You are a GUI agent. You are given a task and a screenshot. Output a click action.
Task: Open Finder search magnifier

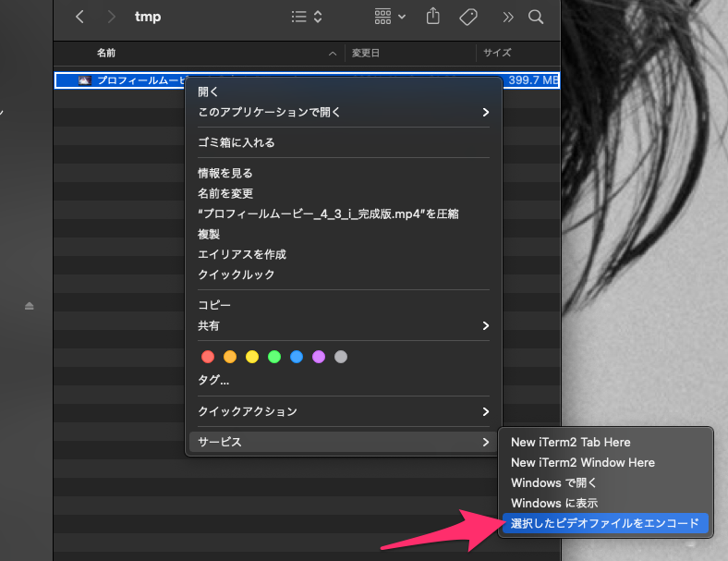(x=536, y=18)
